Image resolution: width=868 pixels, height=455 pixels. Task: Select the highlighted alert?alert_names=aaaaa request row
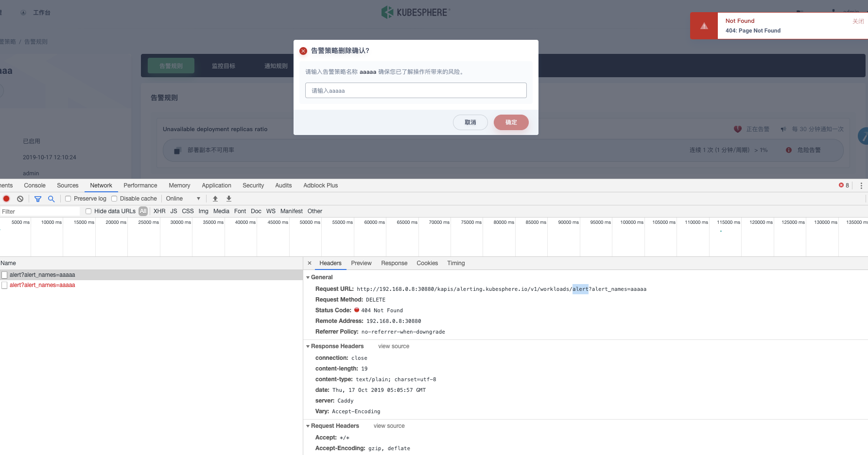pos(151,275)
